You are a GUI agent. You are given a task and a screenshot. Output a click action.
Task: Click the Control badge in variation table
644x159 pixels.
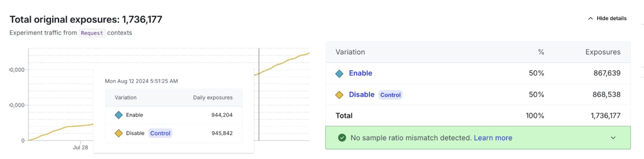(390, 95)
